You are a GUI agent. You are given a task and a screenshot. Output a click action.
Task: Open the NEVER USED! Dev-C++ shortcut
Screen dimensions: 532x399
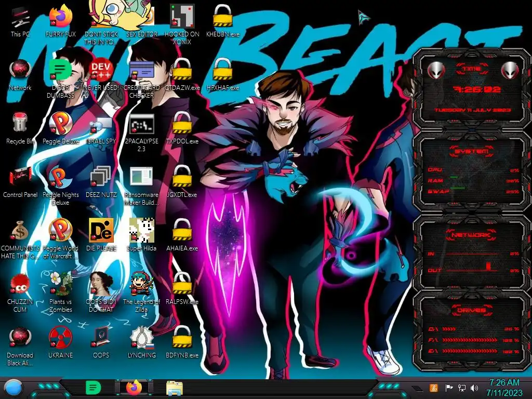tap(101, 75)
